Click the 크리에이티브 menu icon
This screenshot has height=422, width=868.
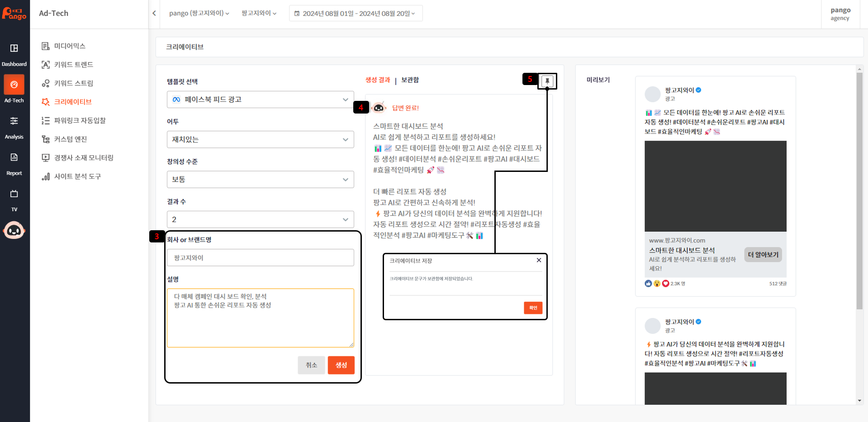[x=45, y=102]
